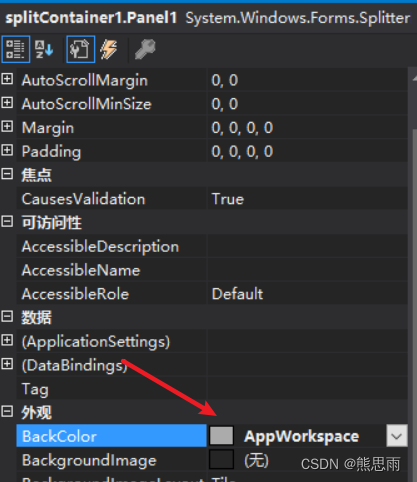Collapse the 可访问性 category
Screen dimensions: 417x482
(x=7, y=221)
